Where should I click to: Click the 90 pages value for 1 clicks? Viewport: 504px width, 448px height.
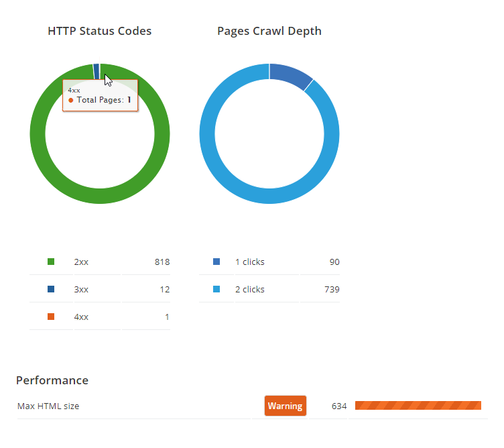click(334, 262)
